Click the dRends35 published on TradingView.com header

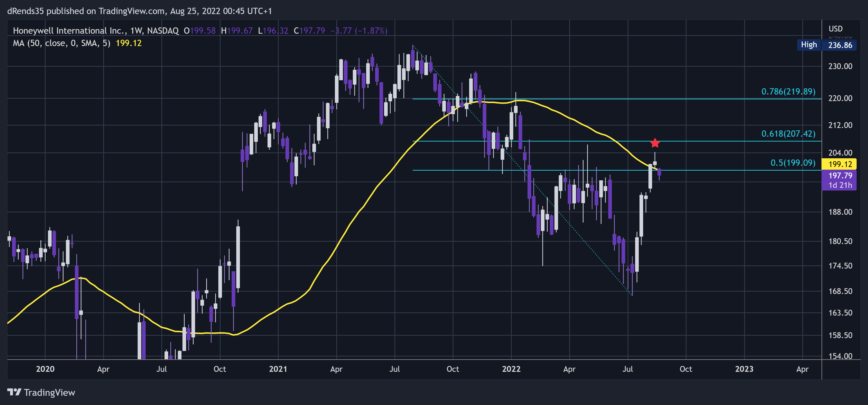140,11
